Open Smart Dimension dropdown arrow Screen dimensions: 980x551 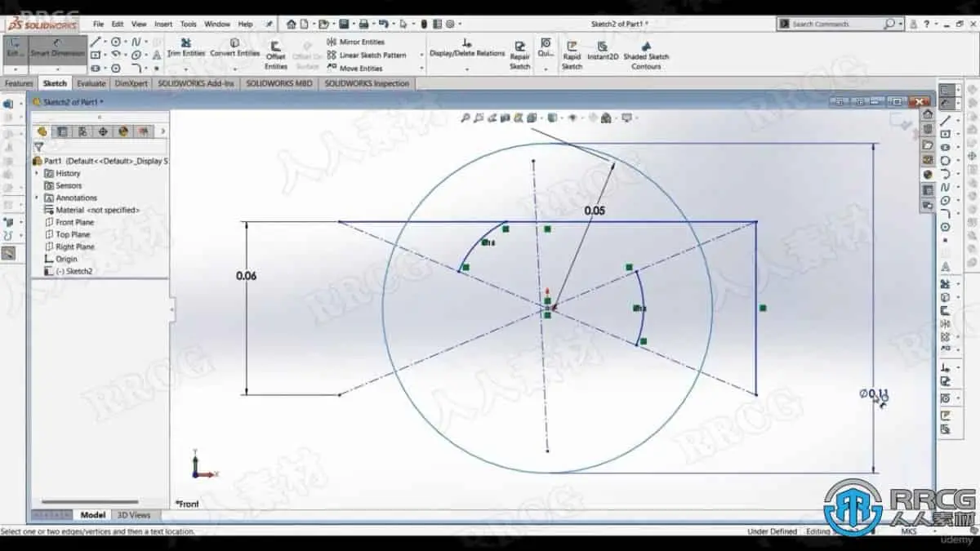tap(56, 69)
